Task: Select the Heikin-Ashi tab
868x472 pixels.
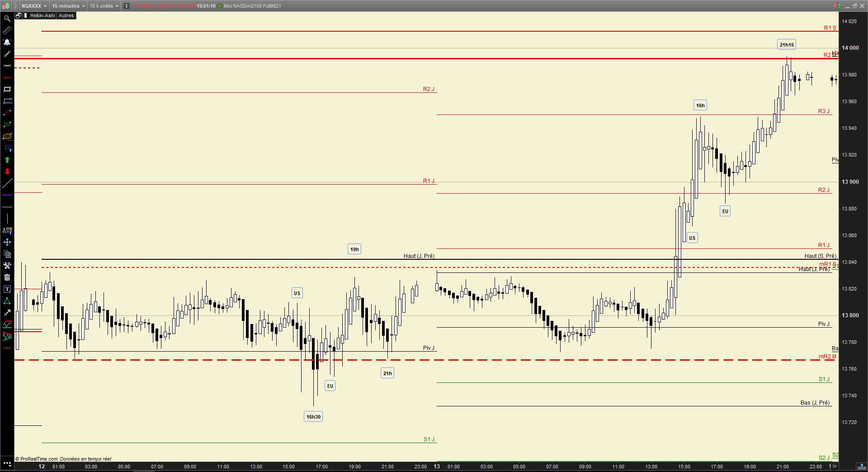Action: [42, 15]
